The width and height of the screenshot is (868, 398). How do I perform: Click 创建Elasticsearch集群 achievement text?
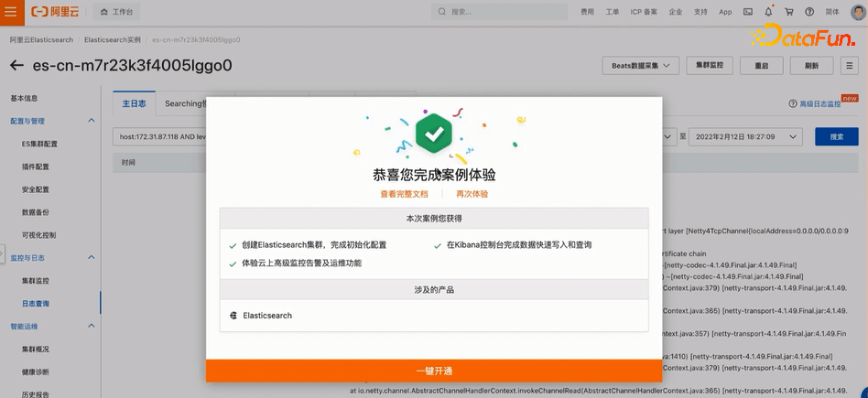click(x=314, y=244)
